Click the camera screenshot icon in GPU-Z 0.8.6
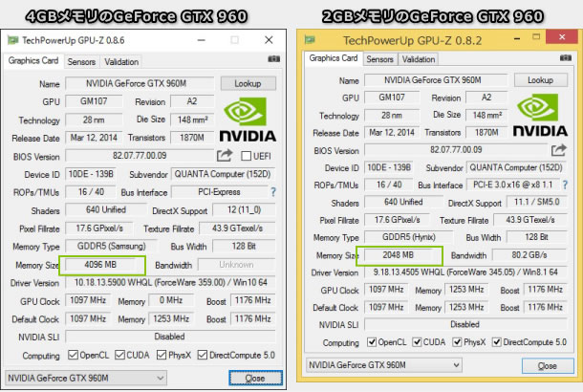This screenshot has width=583, height=392. pyautogui.click(x=273, y=59)
